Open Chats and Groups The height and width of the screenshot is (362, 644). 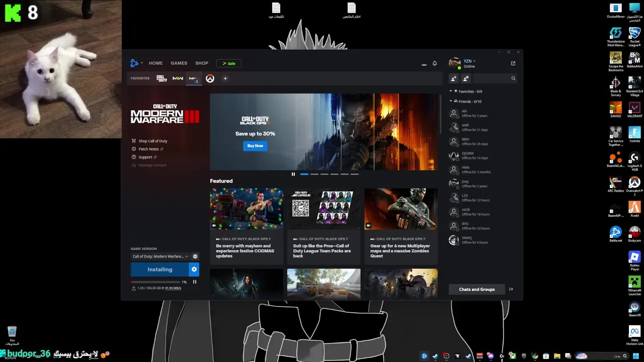(476, 290)
